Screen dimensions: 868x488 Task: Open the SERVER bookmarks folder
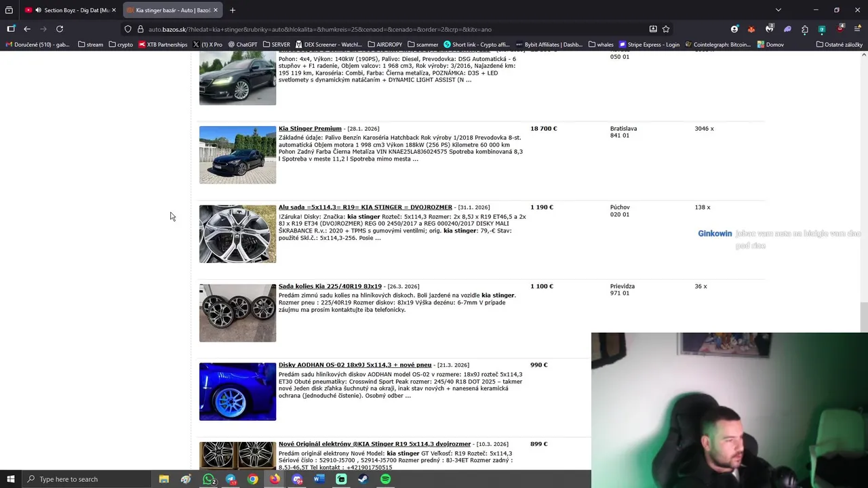click(x=276, y=45)
